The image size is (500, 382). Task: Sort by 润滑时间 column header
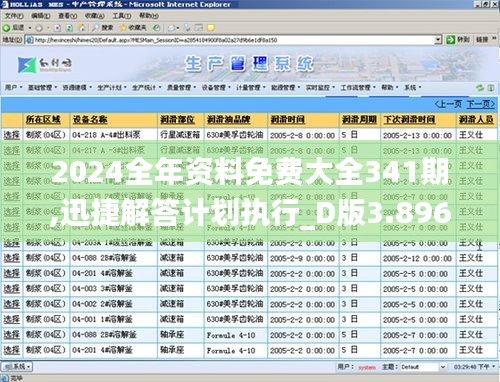[287, 119]
